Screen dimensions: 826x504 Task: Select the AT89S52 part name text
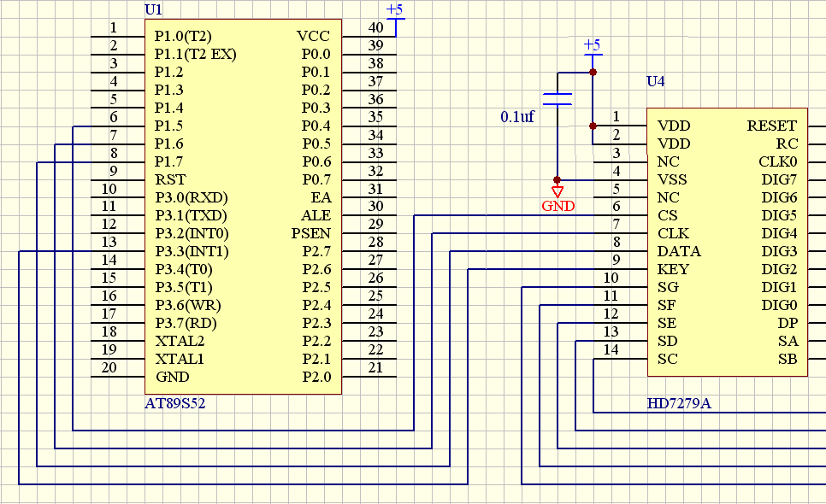(x=175, y=403)
